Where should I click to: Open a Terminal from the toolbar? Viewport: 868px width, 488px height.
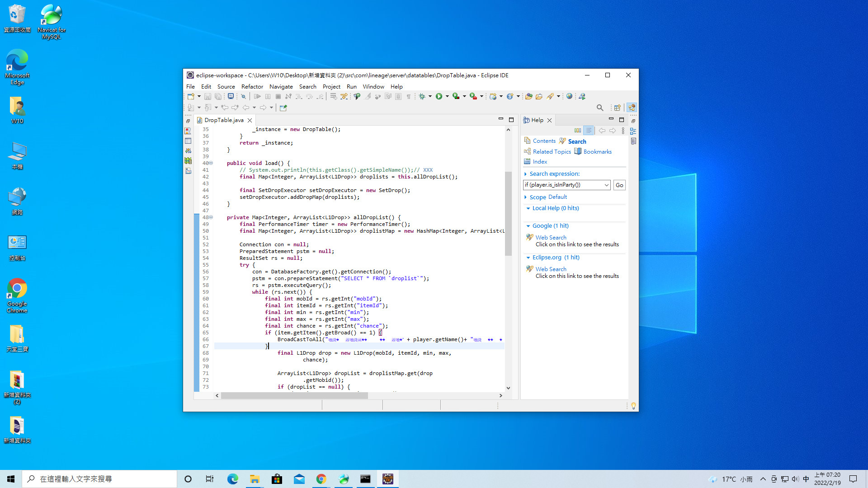click(x=231, y=96)
